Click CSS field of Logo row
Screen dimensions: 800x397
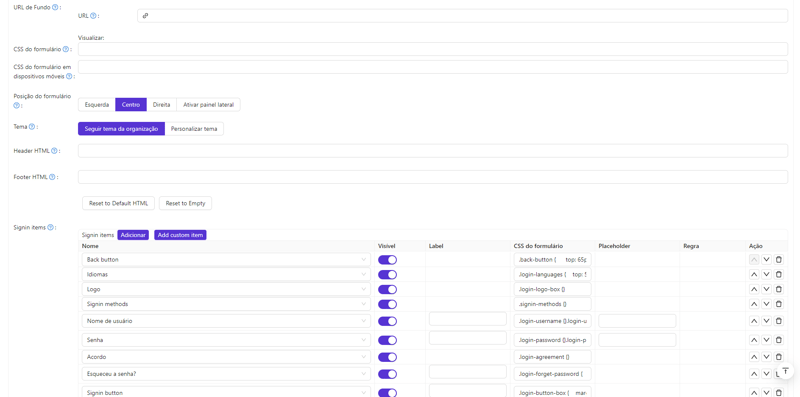click(553, 289)
